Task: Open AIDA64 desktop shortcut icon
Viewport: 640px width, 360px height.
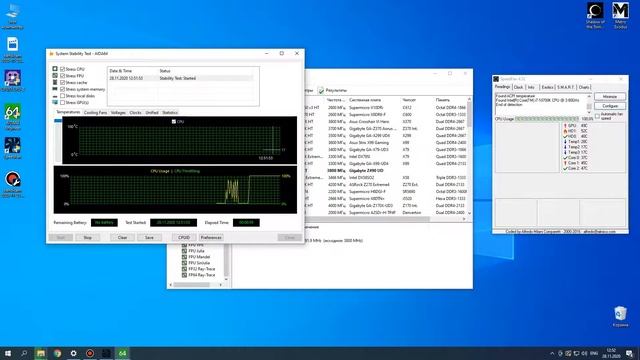Action: [13, 117]
